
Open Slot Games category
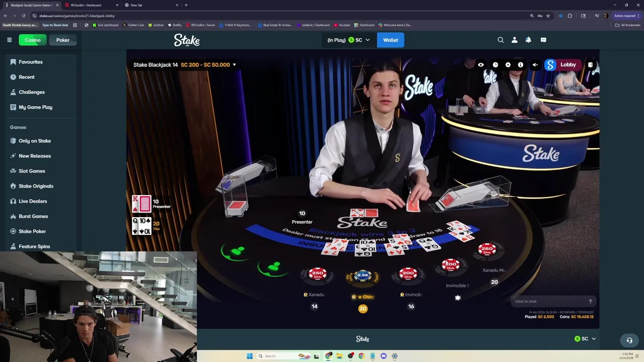click(32, 171)
